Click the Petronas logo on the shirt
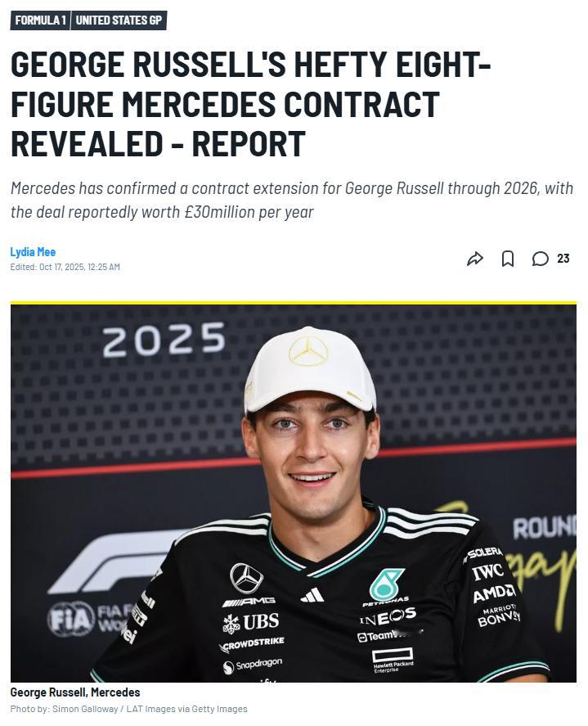 [x=386, y=587]
